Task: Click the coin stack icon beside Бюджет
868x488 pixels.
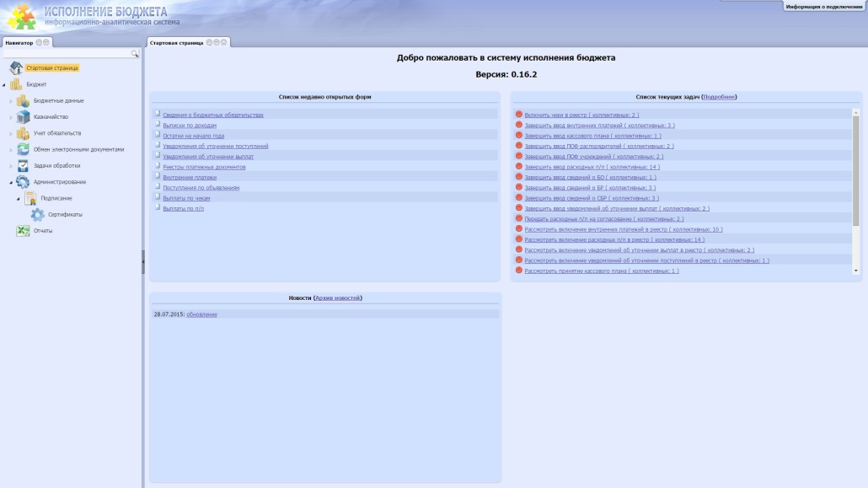Action: (16, 84)
